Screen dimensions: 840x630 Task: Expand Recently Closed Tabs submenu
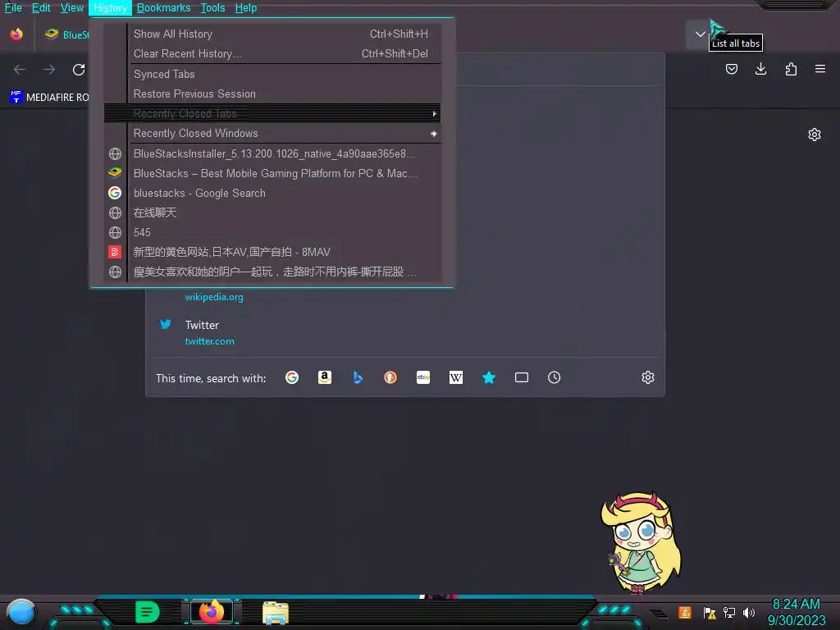[272, 113]
